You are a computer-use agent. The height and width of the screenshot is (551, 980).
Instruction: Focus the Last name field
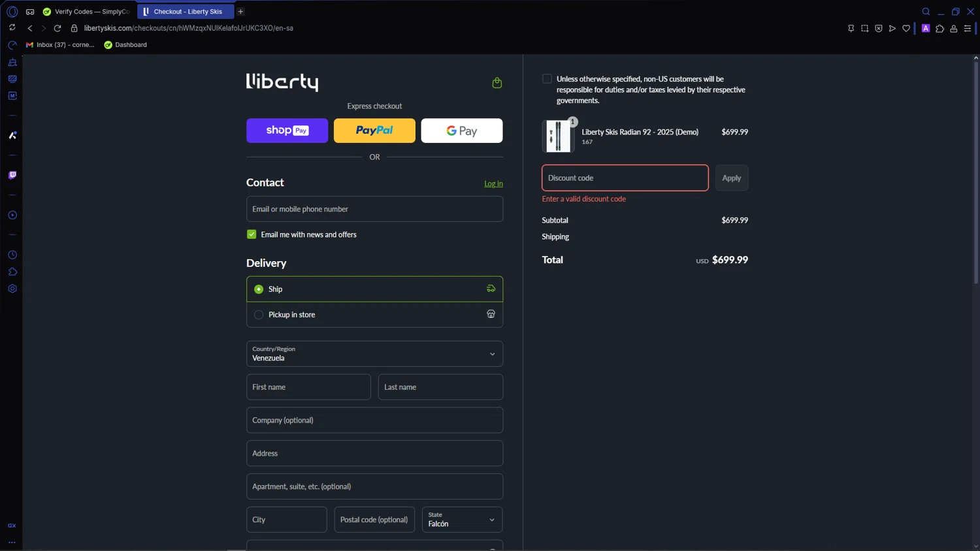440,387
